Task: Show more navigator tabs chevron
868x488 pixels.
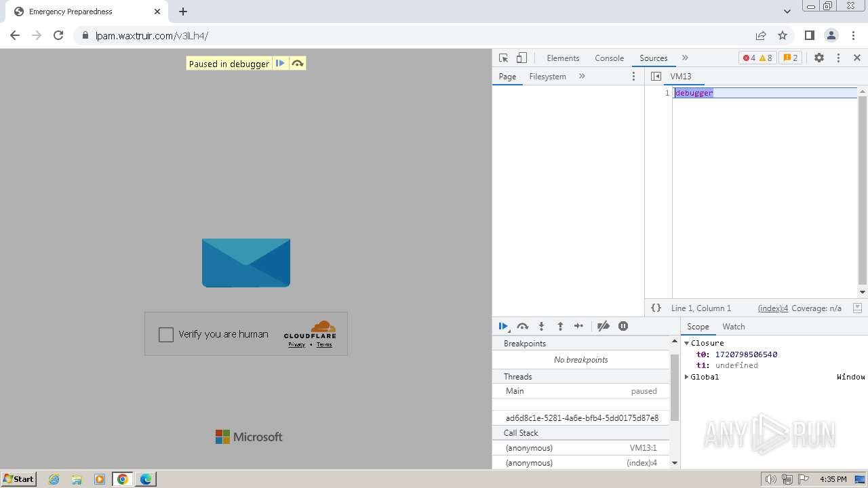Action: 582,77
